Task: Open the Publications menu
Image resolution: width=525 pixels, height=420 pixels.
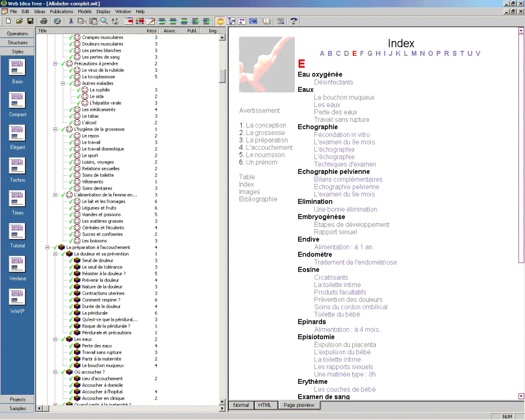Action: [61, 11]
